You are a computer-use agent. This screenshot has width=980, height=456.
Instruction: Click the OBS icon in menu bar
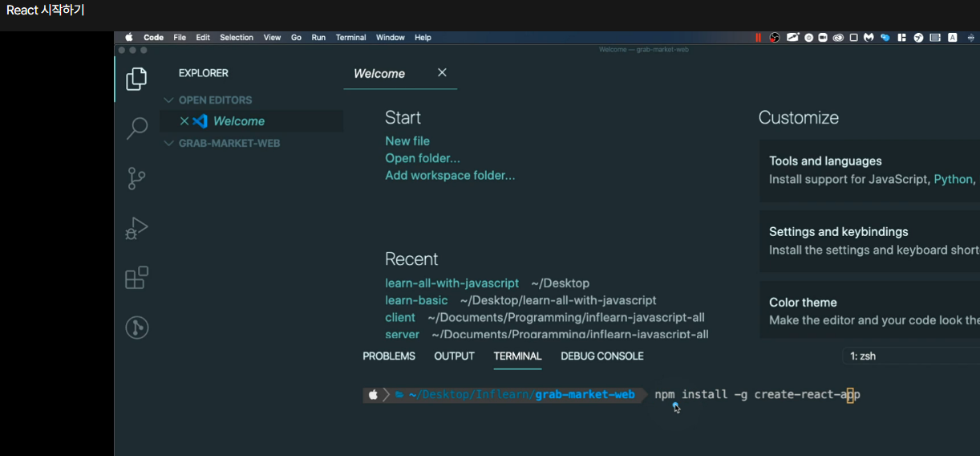(x=775, y=38)
